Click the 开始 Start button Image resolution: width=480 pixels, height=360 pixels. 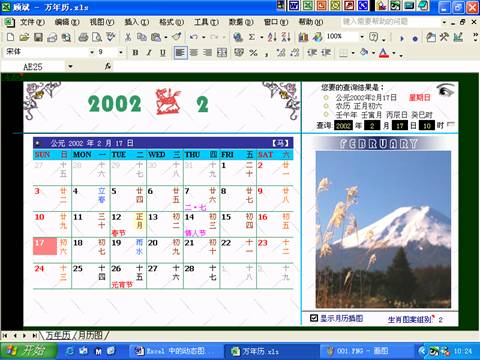[x=29, y=351]
